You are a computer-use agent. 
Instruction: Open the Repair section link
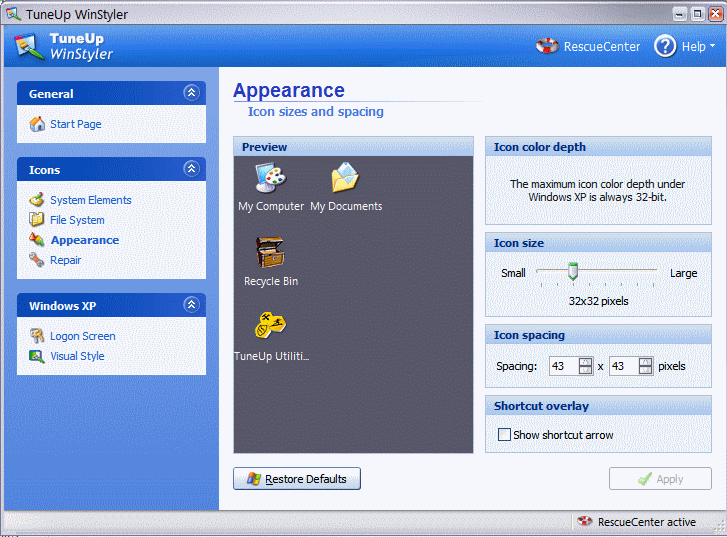(x=65, y=260)
